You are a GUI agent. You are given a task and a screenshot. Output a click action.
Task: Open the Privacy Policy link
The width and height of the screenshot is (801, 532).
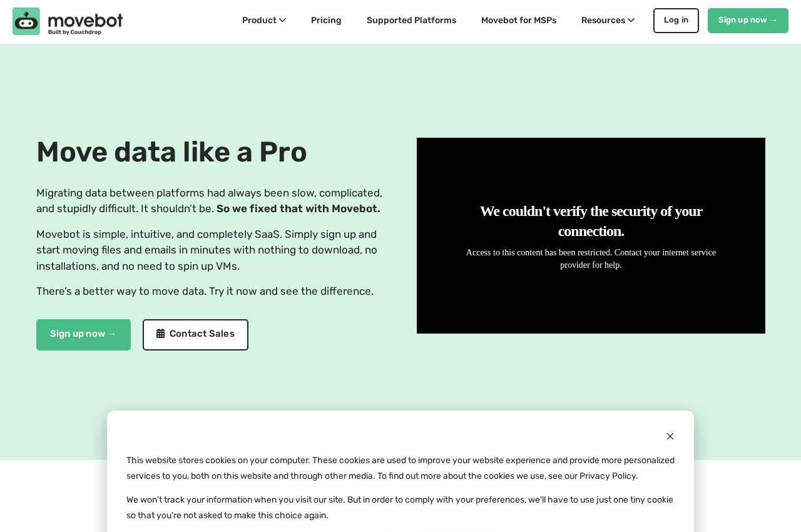click(x=608, y=476)
